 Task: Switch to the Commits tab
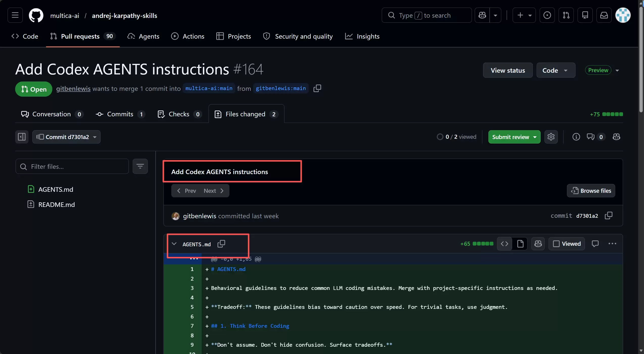tap(121, 114)
